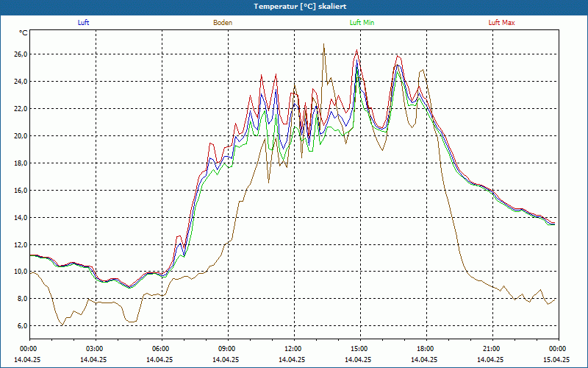Click the 6,0 y-axis value
The image size is (588, 368).
point(22,326)
